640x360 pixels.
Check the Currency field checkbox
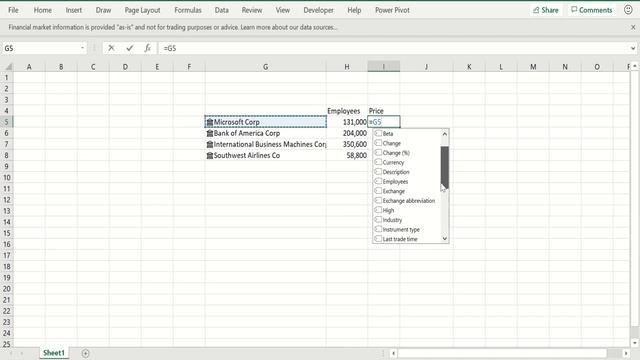378,162
